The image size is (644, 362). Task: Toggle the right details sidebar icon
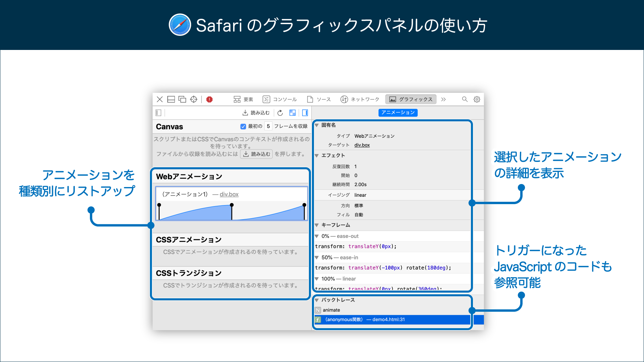point(305,113)
